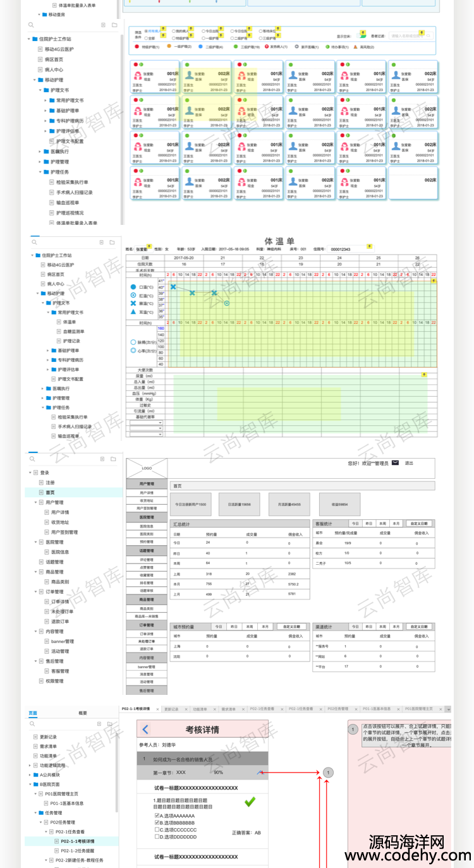Select the 心率(次/分) circle option
The width and height of the screenshot is (474, 868).
point(133,350)
